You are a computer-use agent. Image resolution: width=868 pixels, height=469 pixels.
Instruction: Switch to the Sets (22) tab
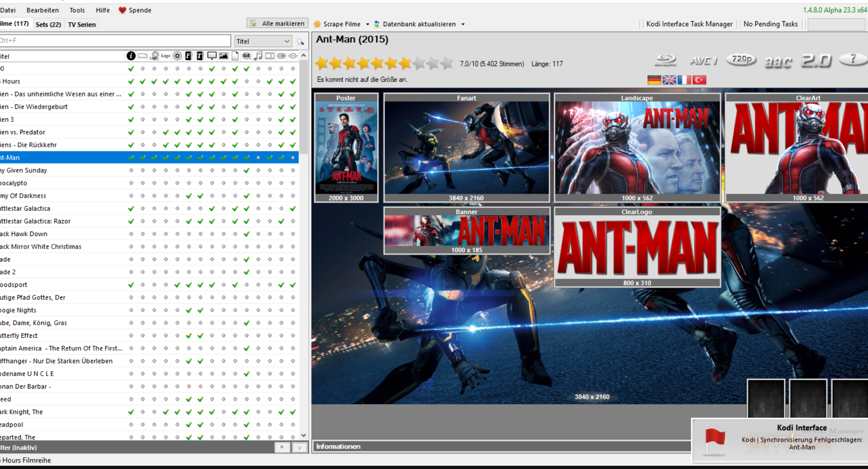48,24
